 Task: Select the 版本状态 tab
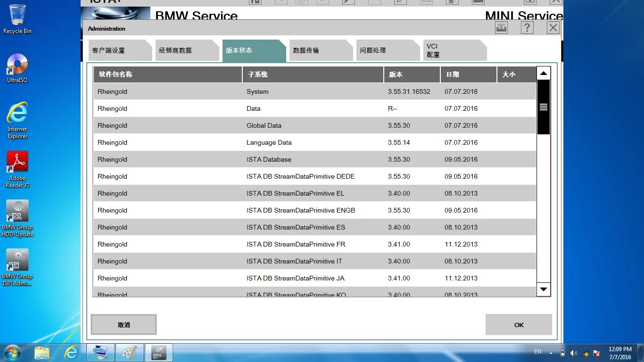pos(254,50)
